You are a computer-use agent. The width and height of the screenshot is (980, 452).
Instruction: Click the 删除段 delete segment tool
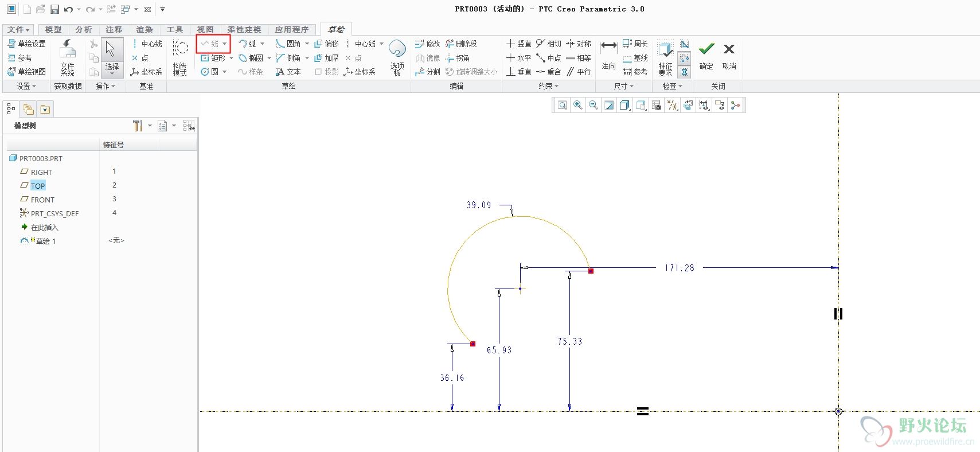point(461,44)
